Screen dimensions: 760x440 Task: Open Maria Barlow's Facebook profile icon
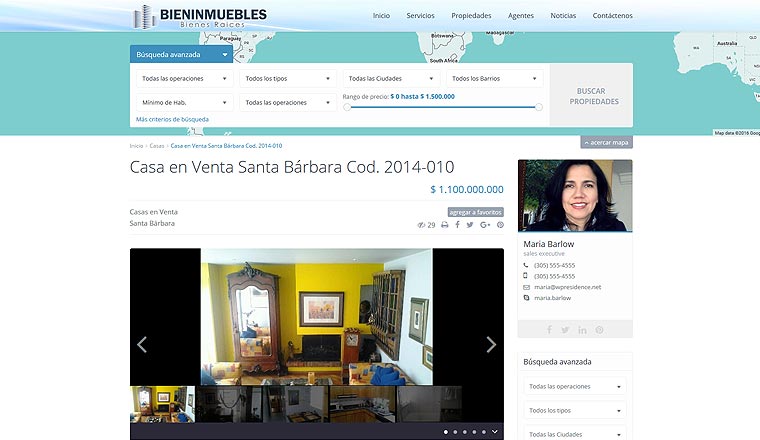point(549,330)
